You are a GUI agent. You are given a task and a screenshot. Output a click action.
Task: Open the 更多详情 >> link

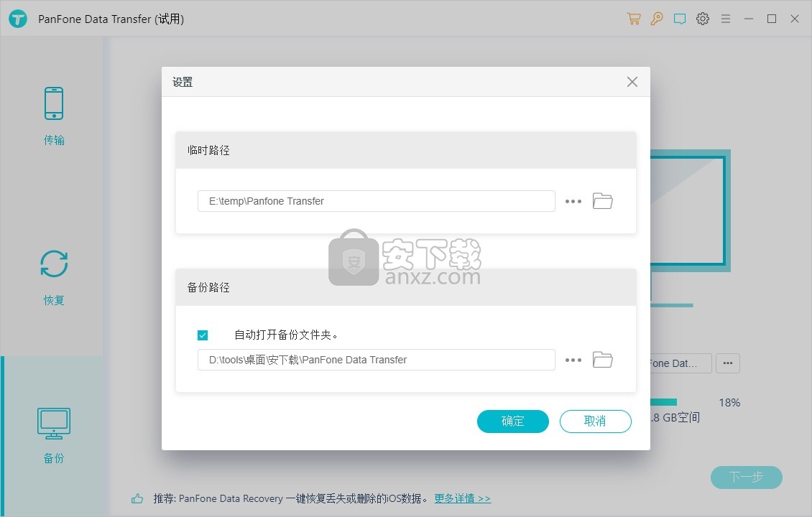click(x=463, y=498)
